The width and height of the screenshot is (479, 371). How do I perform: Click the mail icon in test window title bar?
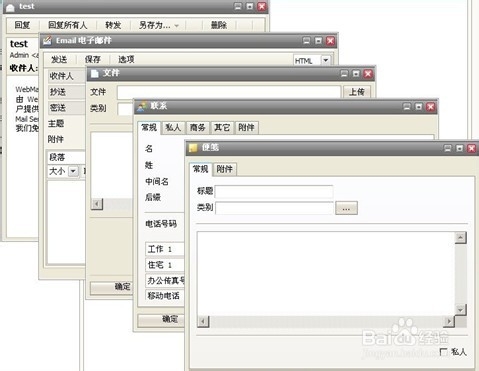(10, 7)
